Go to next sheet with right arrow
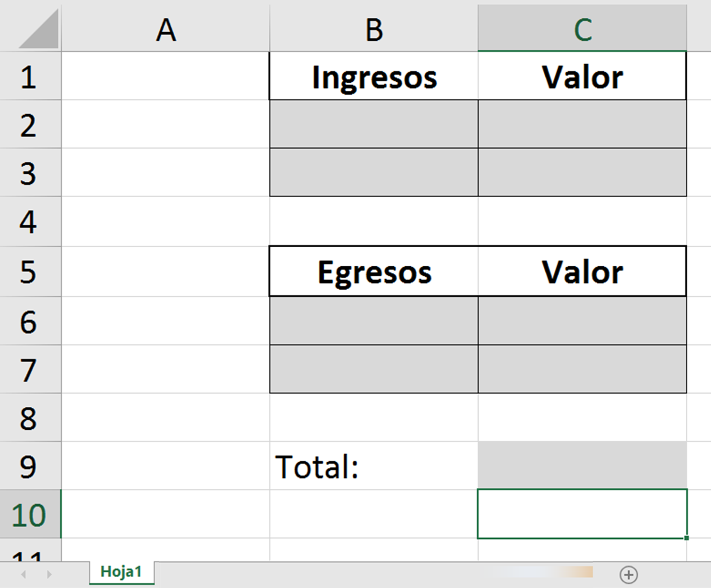The image size is (711, 588). tap(49, 574)
